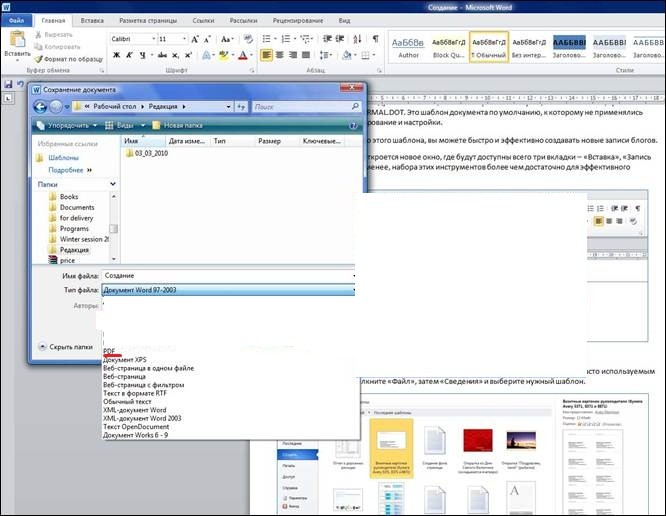Click the Increase Indent icon

click(340, 39)
